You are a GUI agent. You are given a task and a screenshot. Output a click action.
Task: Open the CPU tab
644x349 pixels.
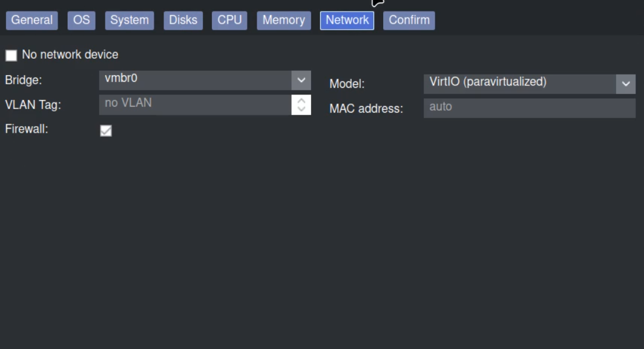pos(229,20)
